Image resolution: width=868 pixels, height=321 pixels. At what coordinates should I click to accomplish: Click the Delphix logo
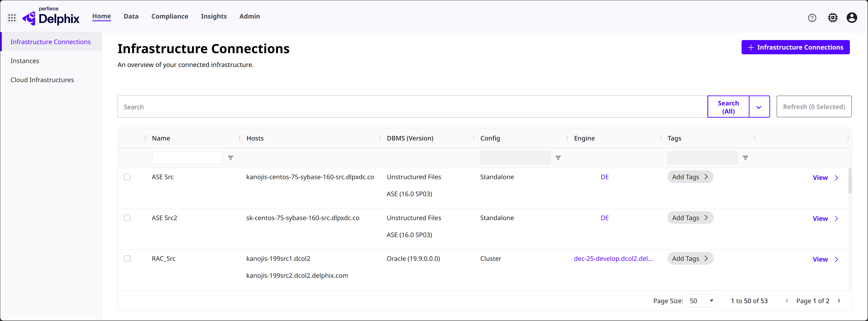click(x=51, y=17)
